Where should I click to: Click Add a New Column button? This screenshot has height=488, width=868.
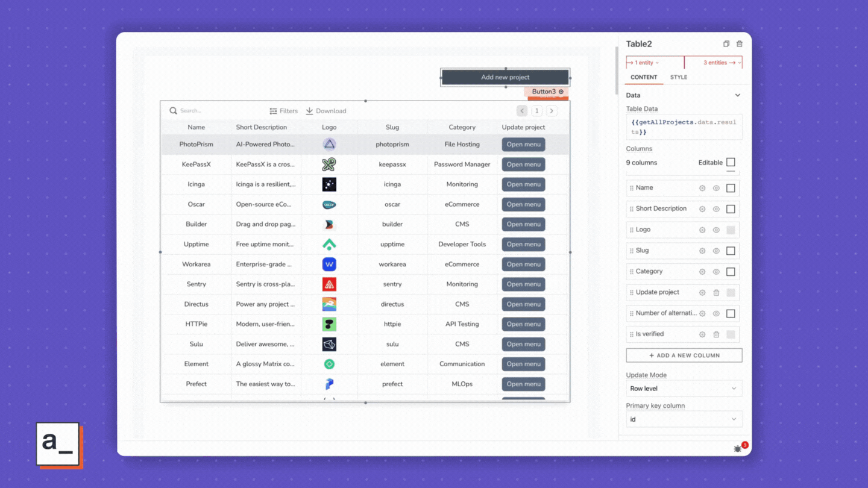pos(684,355)
